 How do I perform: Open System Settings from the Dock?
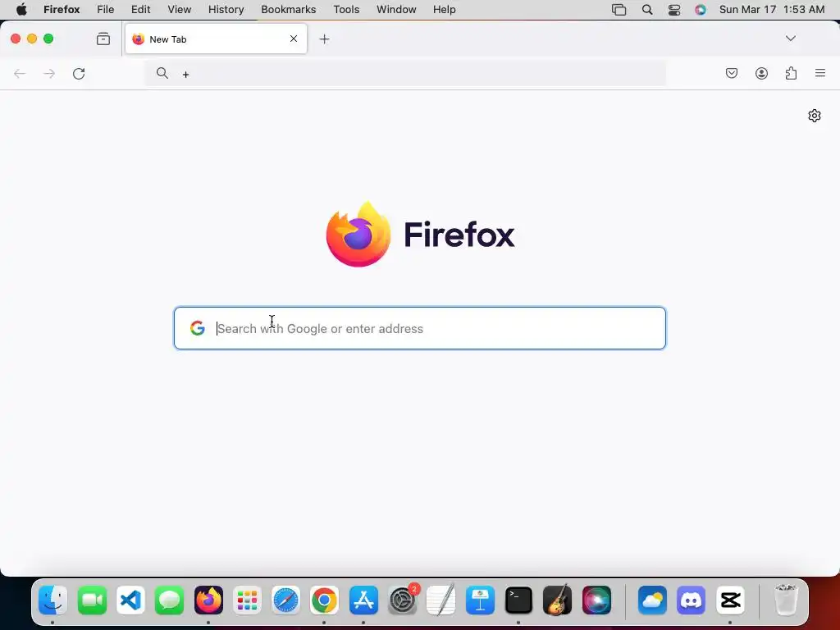pyautogui.click(x=402, y=600)
